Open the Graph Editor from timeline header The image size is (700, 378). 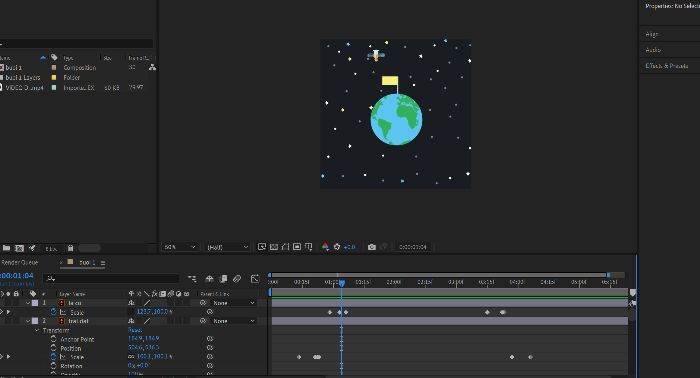[255, 279]
